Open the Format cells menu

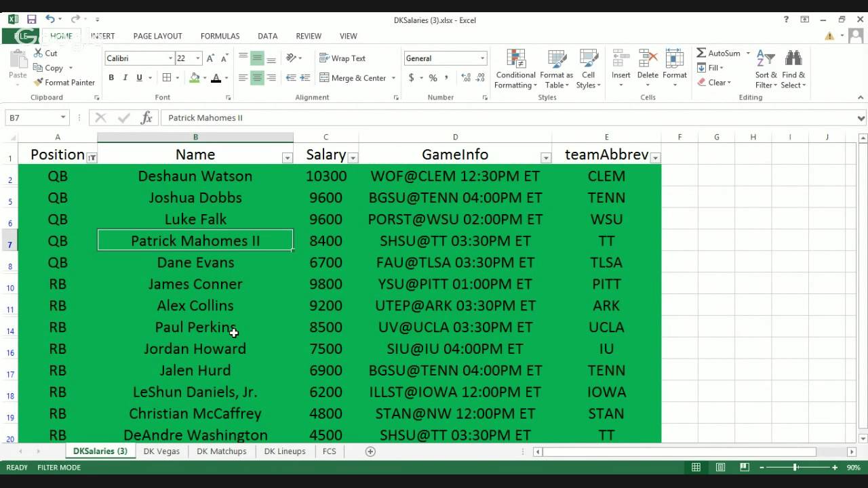click(x=675, y=69)
